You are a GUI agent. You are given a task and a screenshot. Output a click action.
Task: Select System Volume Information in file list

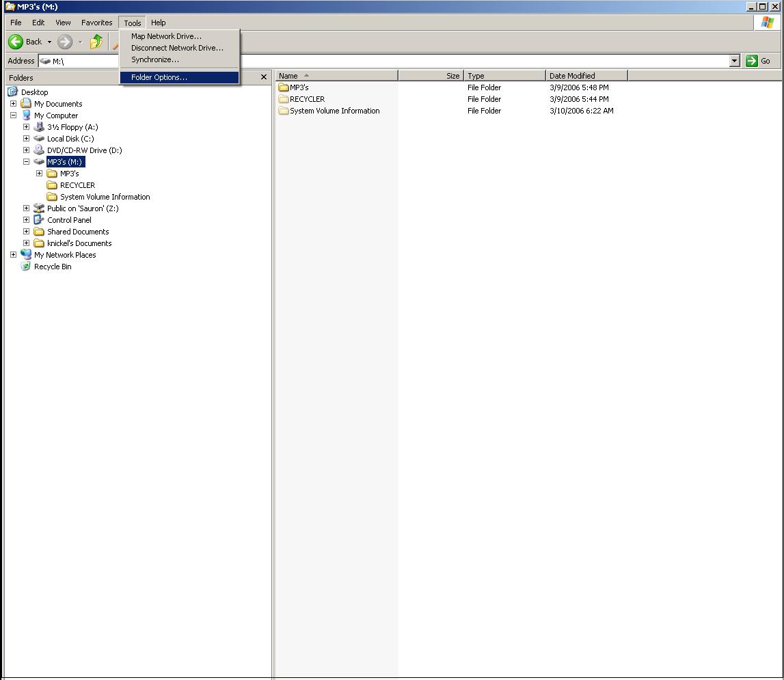pyautogui.click(x=334, y=111)
